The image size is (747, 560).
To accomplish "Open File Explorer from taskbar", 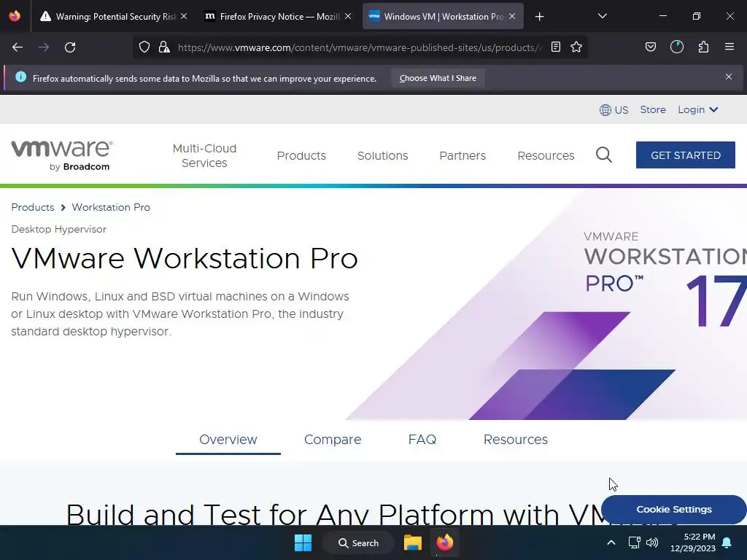I will tap(413, 542).
